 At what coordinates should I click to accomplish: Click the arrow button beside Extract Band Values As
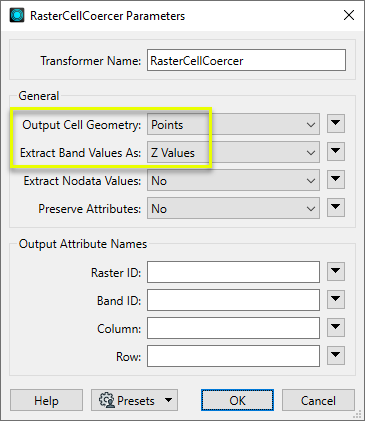(x=336, y=152)
